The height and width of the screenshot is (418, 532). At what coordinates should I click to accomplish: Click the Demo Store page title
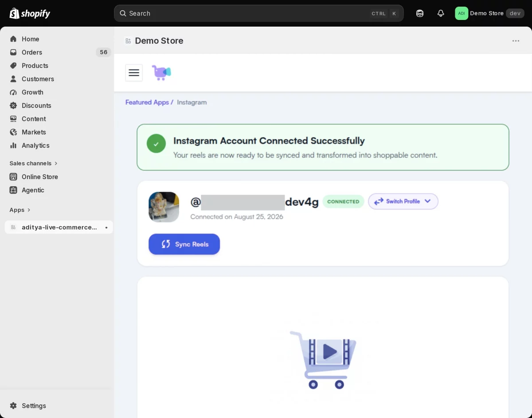coord(159,41)
